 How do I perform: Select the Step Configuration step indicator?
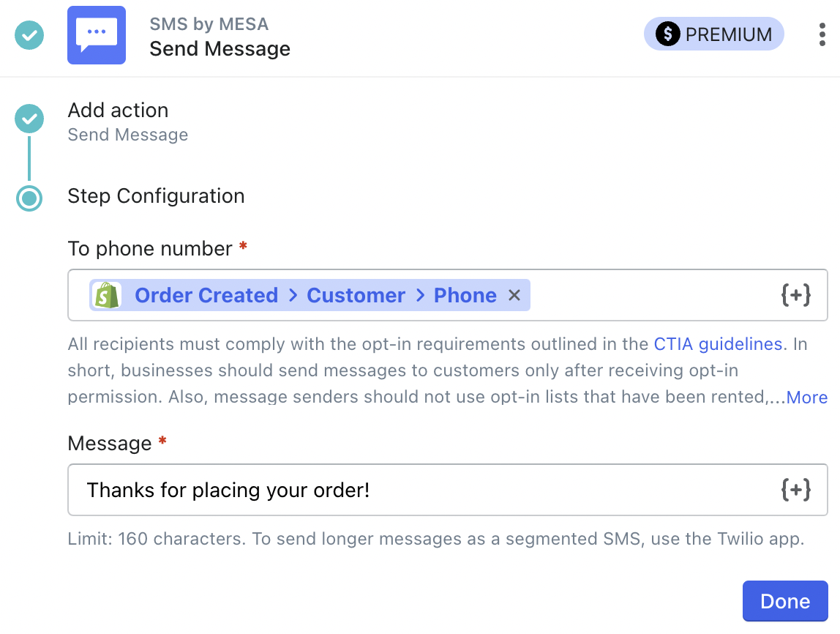pos(29,198)
